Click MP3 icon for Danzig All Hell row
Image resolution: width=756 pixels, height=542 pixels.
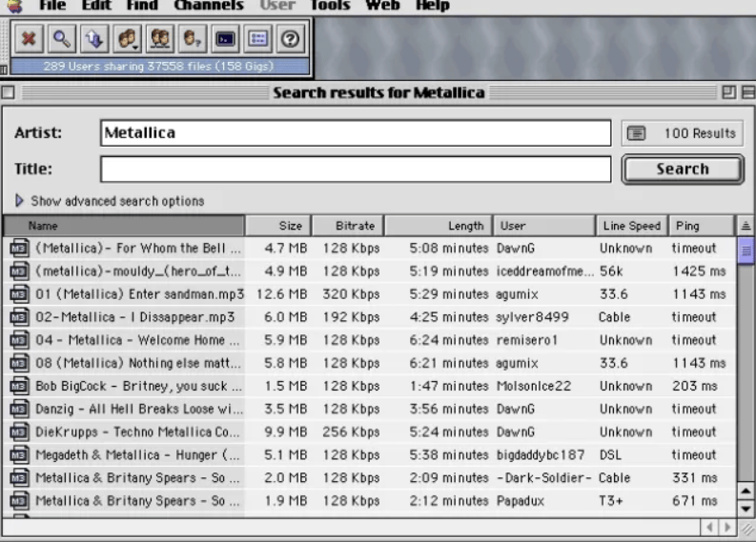[x=19, y=409]
